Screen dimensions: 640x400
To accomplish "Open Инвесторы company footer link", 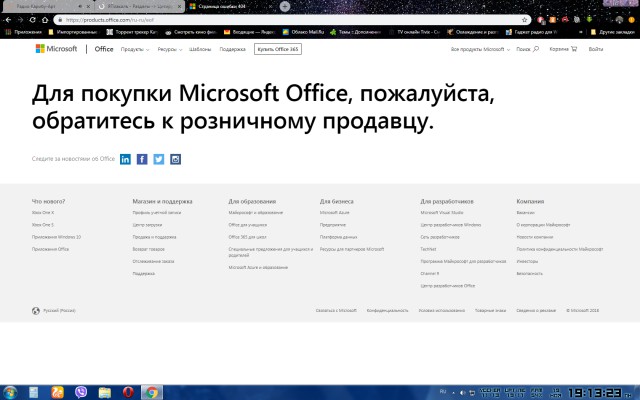I will 527,261.
